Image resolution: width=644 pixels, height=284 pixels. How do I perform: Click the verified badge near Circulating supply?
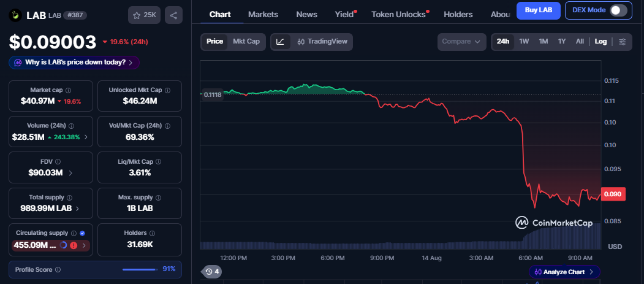coord(82,233)
